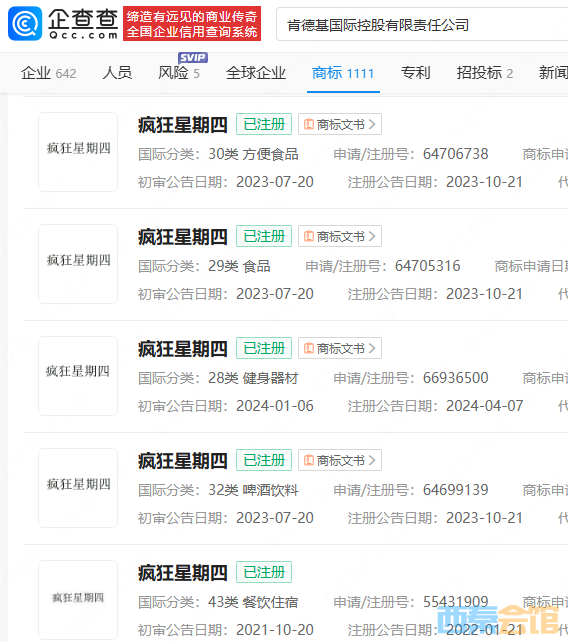Click the search box with 肯德基国际控股有限责任公司
This screenshot has height=642, width=568.
(422, 24)
